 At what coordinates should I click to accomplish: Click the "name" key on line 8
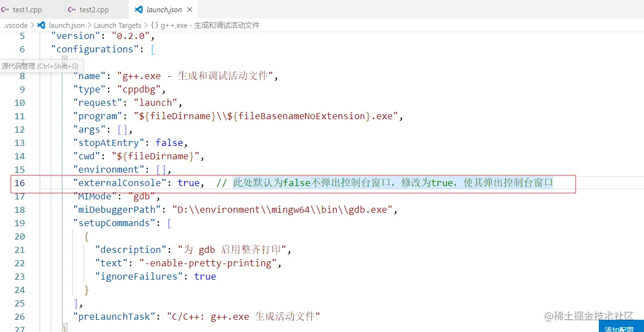click(90, 76)
